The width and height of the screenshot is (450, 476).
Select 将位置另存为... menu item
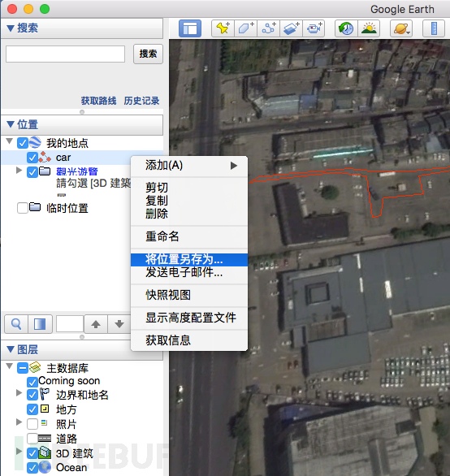click(189, 260)
